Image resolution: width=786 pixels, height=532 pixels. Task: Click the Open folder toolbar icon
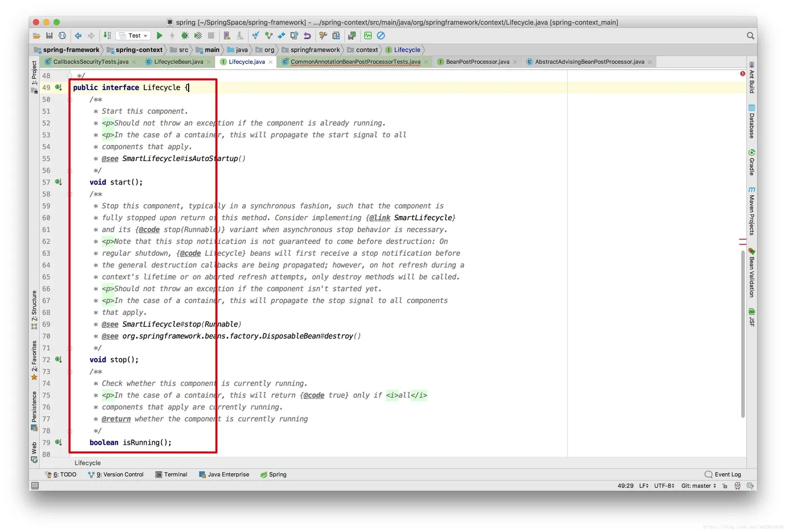coord(36,35)
